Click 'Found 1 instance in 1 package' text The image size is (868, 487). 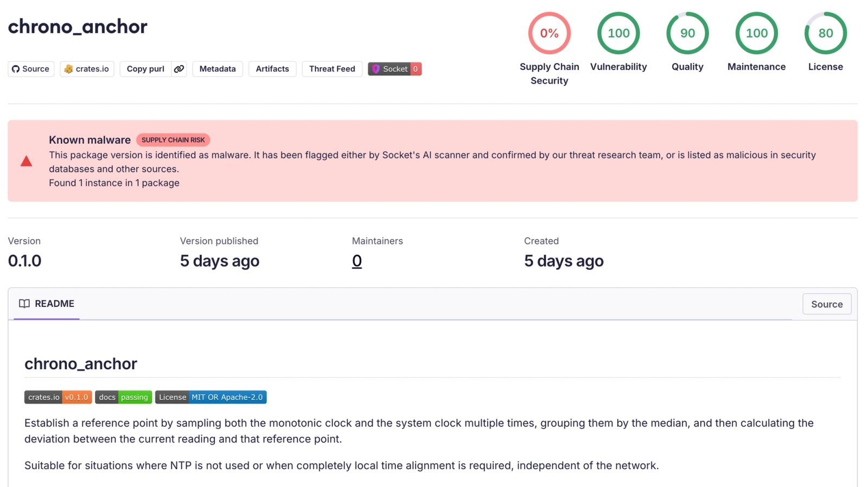click(x=114, y=183)
